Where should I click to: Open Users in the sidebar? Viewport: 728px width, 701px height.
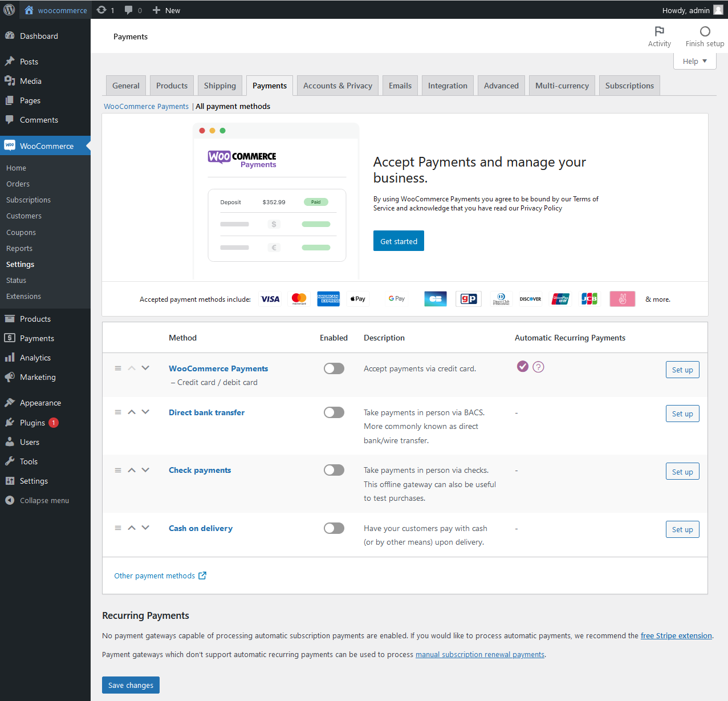[45, 442]
